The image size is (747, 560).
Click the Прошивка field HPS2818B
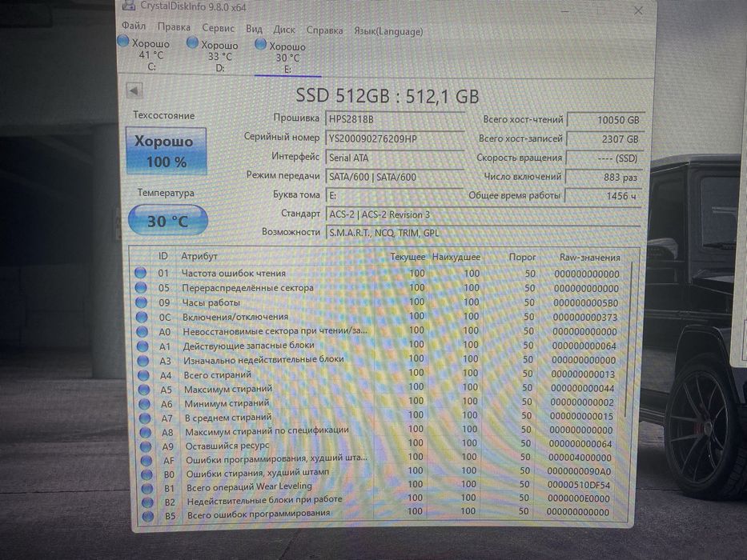[395, 119]
